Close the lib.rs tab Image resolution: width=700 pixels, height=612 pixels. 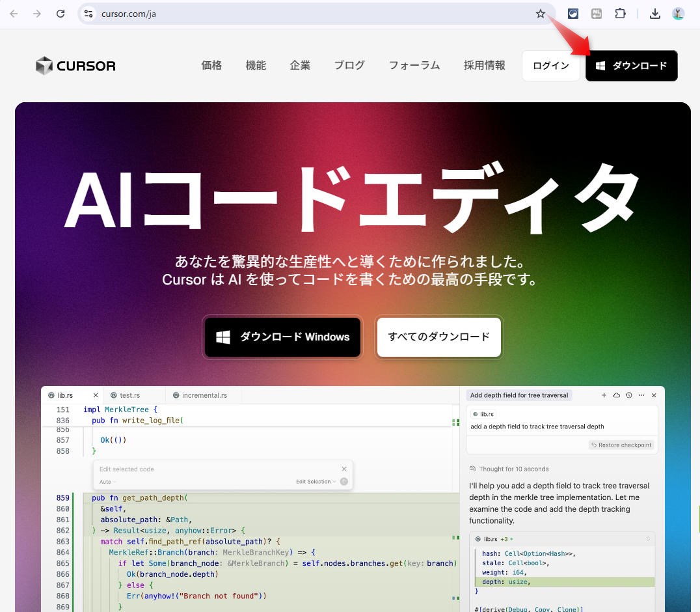[96, 395]
